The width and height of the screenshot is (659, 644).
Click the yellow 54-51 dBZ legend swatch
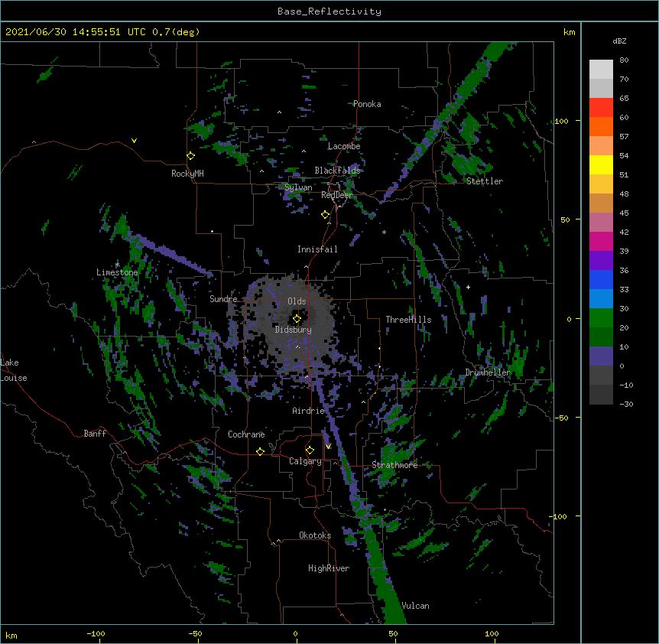pyautogui.click(x=601, y=164)
